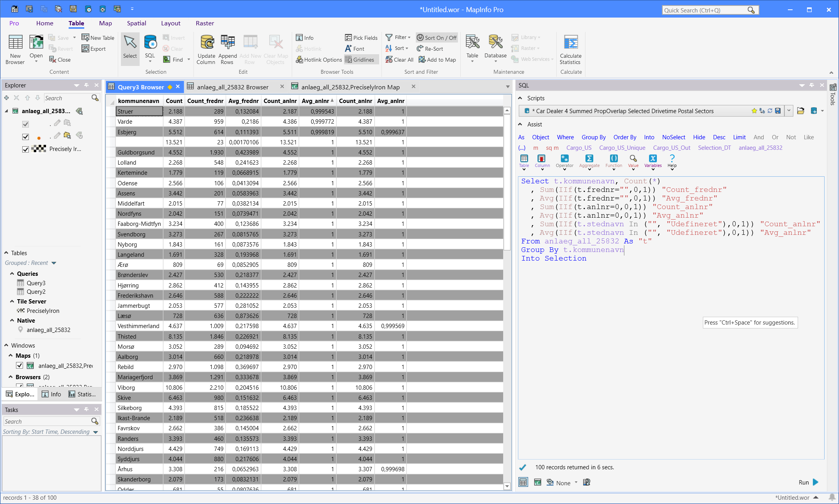Uncheck the Precisely Iron layer checkbox
This screenshot has width=839, height=504.
coord(25,149)
